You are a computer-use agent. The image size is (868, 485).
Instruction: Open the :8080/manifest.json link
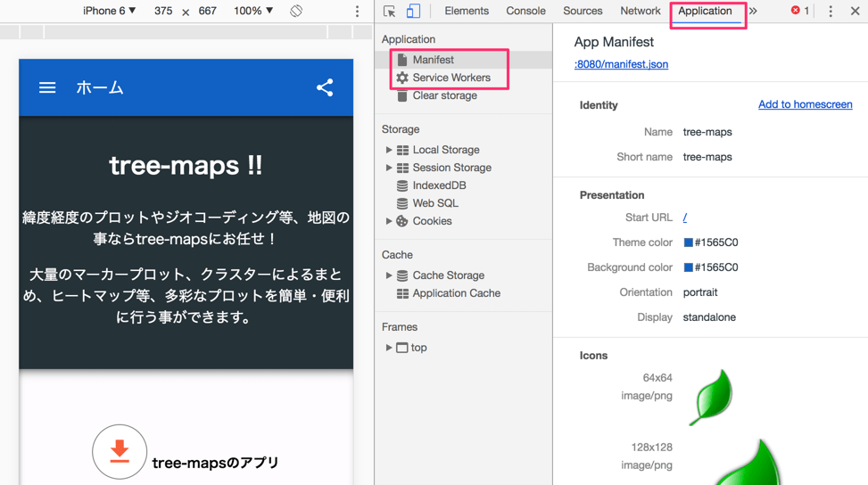(x=621, y=64)
